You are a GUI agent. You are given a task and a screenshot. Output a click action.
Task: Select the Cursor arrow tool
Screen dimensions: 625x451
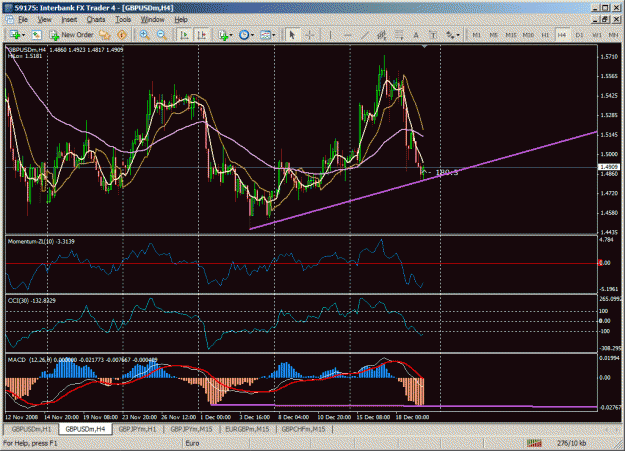(x=292, y=35)
